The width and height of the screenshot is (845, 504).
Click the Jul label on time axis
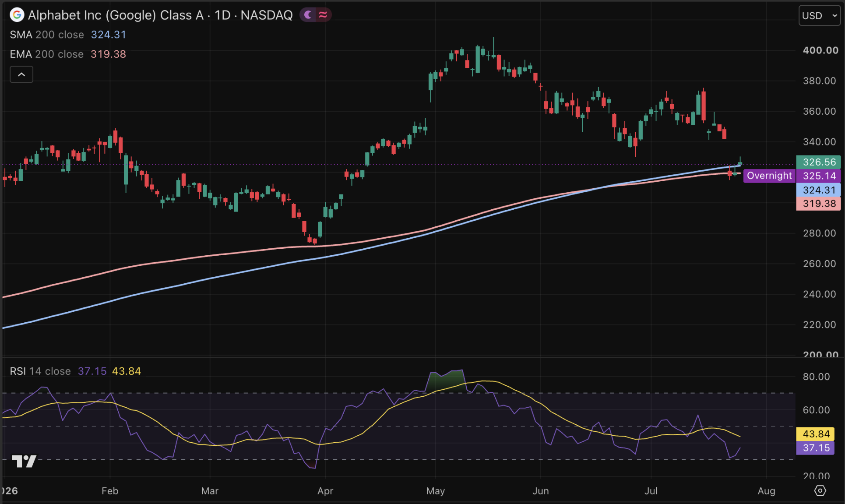click(651, 491)
